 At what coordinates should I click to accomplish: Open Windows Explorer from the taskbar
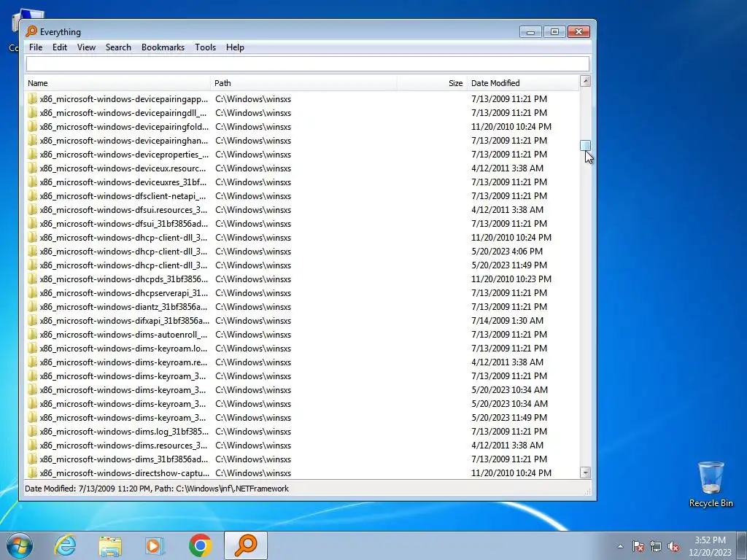click(x=110, y=545)
